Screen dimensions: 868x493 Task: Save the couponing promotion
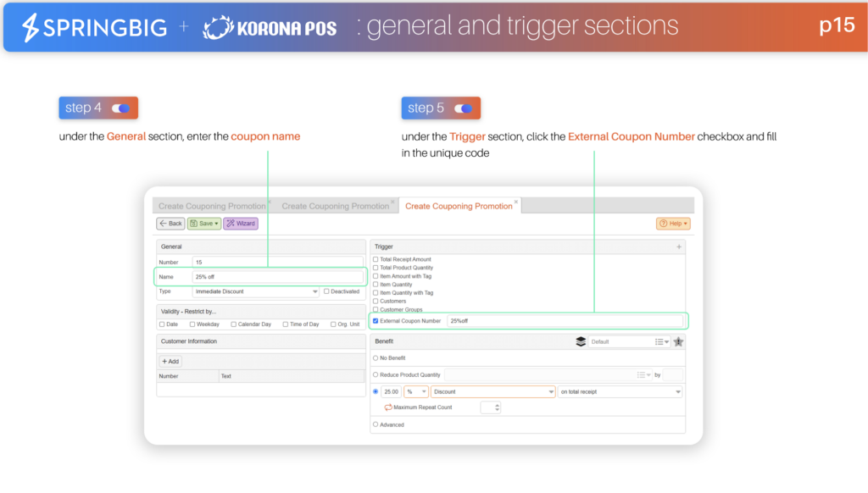coord(204,224)
